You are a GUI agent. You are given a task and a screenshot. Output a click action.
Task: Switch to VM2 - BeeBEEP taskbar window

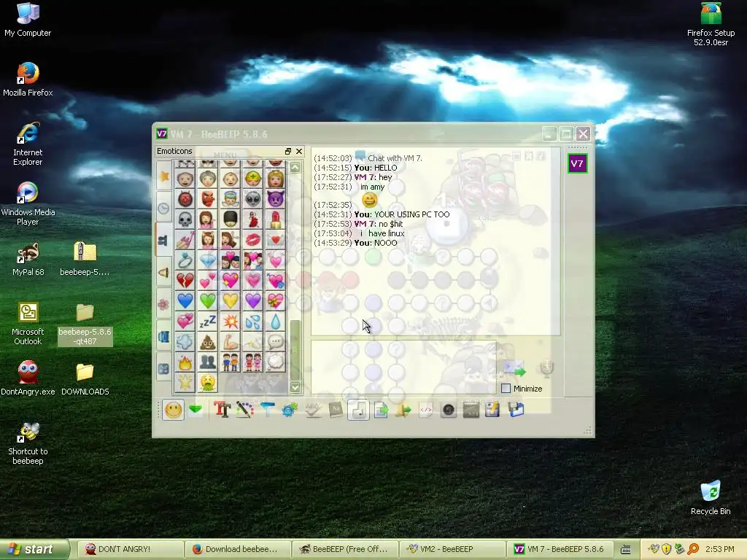452,549
